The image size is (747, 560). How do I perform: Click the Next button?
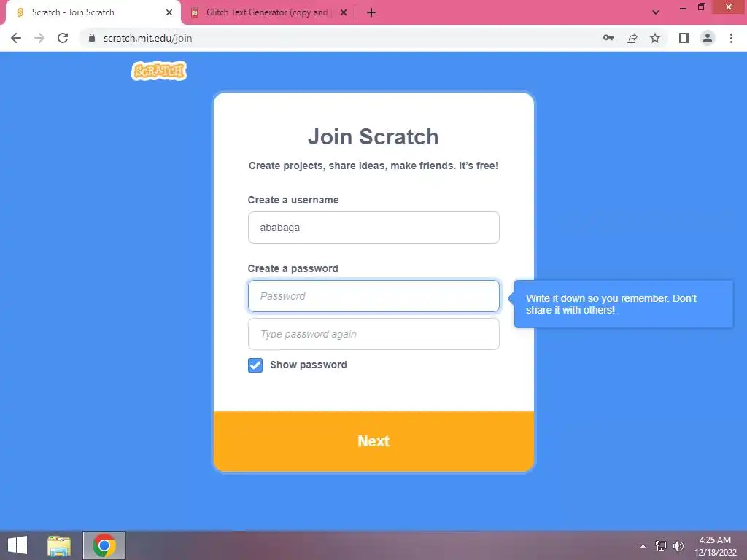point(373,441)
